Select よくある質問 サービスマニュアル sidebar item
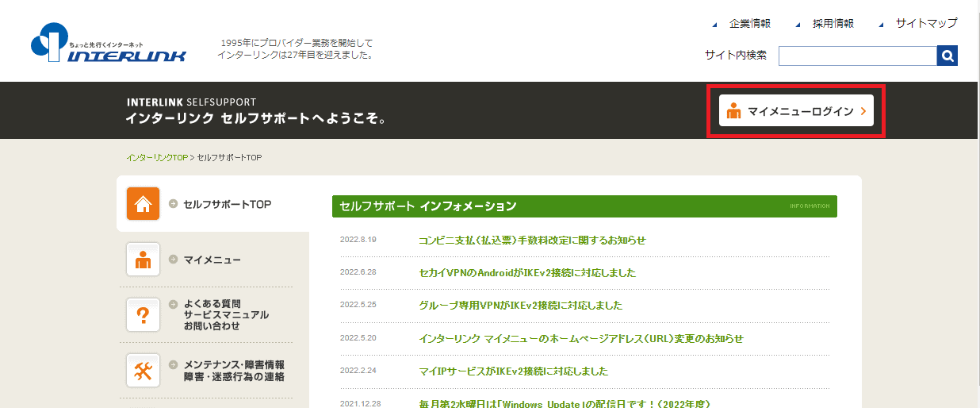The height and width of the screenshot is (408, 980). pyautogui.click(x=226, y=314)
